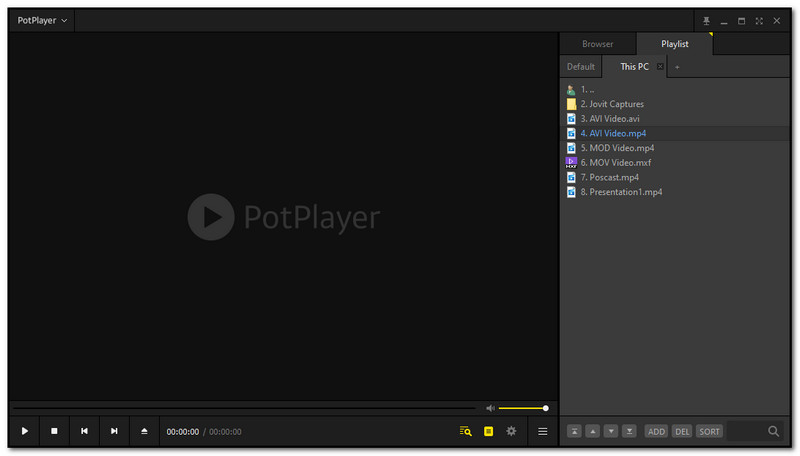The width and height of the screenshot is (800, 456).
Task: Toggle the yellow playlist panel icon
Action: coord(488,432)
